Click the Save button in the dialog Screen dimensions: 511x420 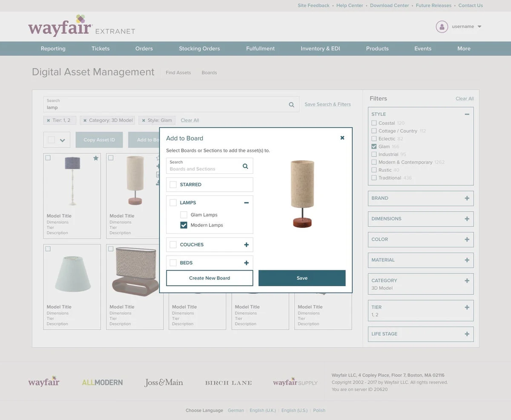[x=302, y=278]
